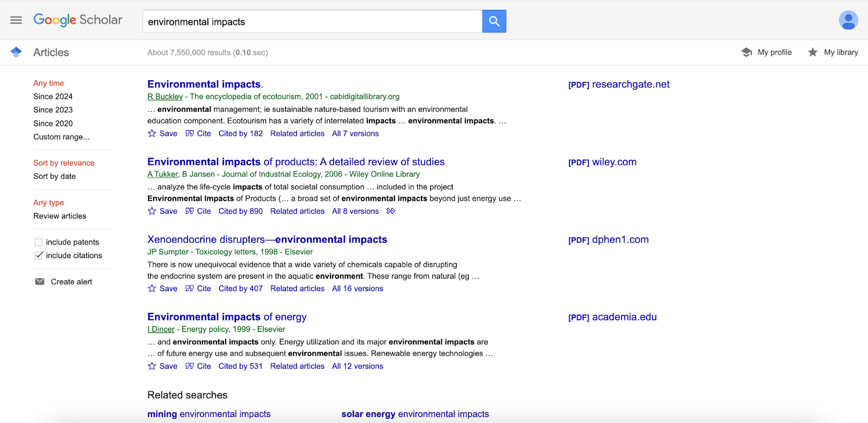The width and height of the screenshot is (868, 423).
Task: Click Save star for Xenoendocrine disrupters result
Action: 152,289
